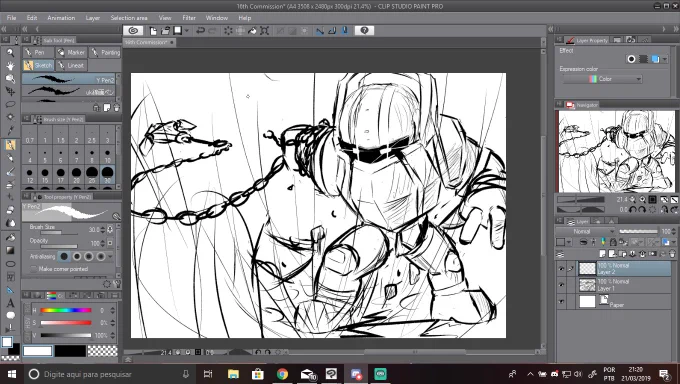Select the Auto select wand tool
Screen dimensions: 680x384
(x=10, y=117)
